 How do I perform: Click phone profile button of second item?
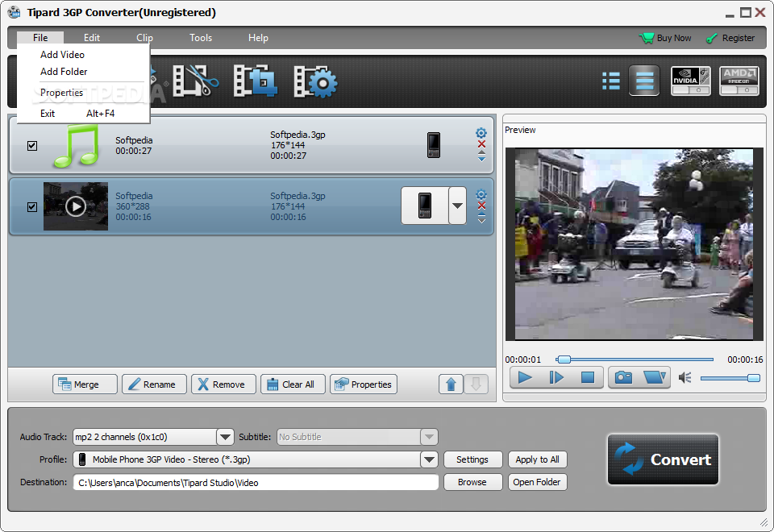425,206
